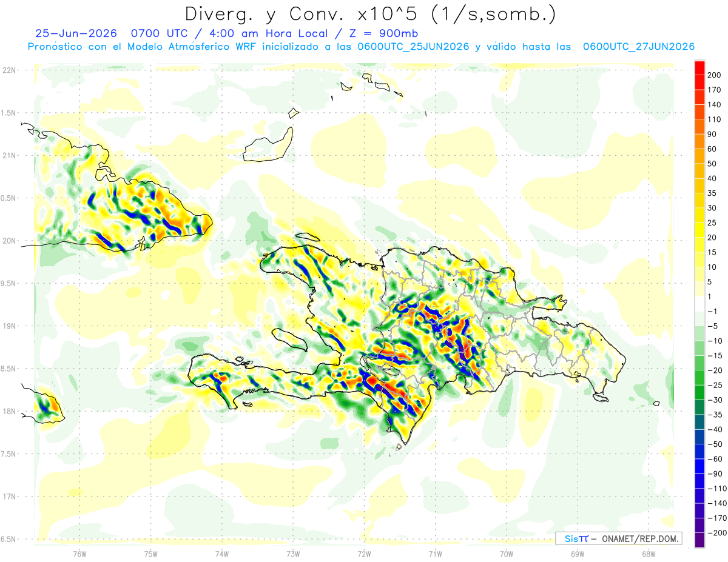Click the '-90' colorbar value

point(716,473)
